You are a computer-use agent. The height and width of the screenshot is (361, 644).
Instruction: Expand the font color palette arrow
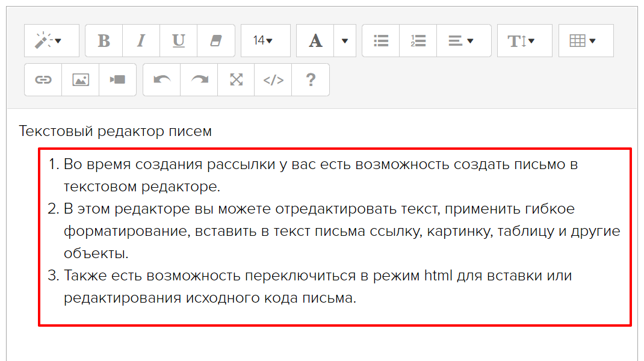(x=345, y=41)
